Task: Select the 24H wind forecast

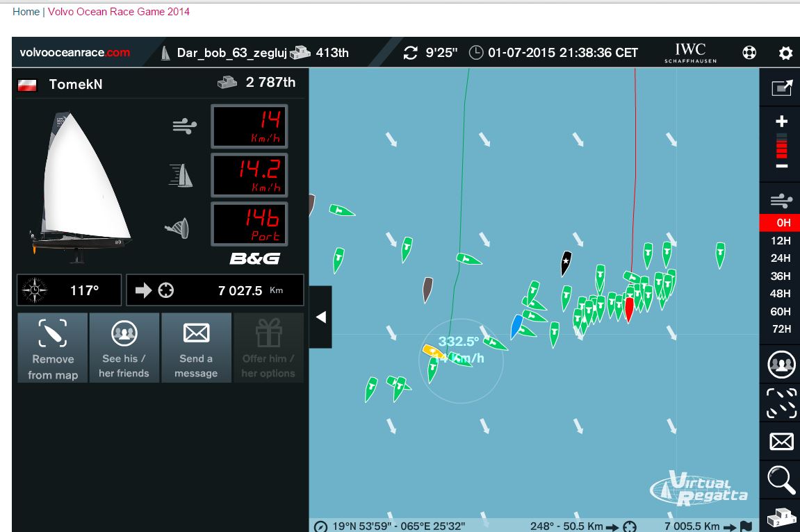Action: tap(781, 258)
